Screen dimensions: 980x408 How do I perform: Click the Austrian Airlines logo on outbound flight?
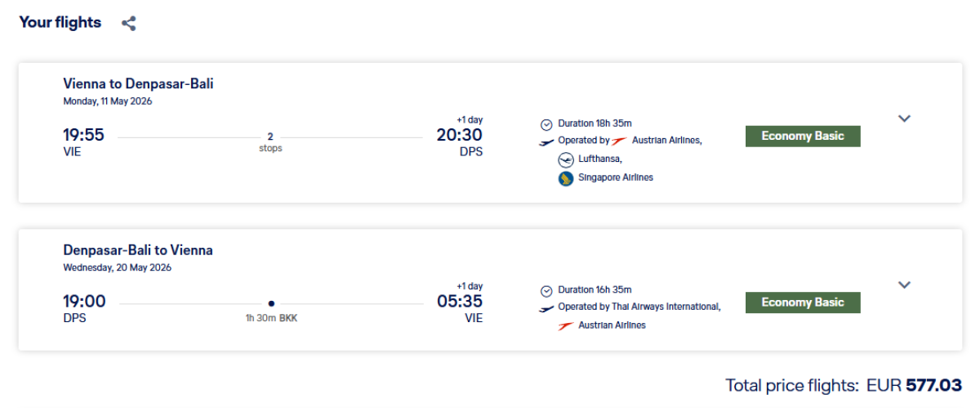click(620, 141)
